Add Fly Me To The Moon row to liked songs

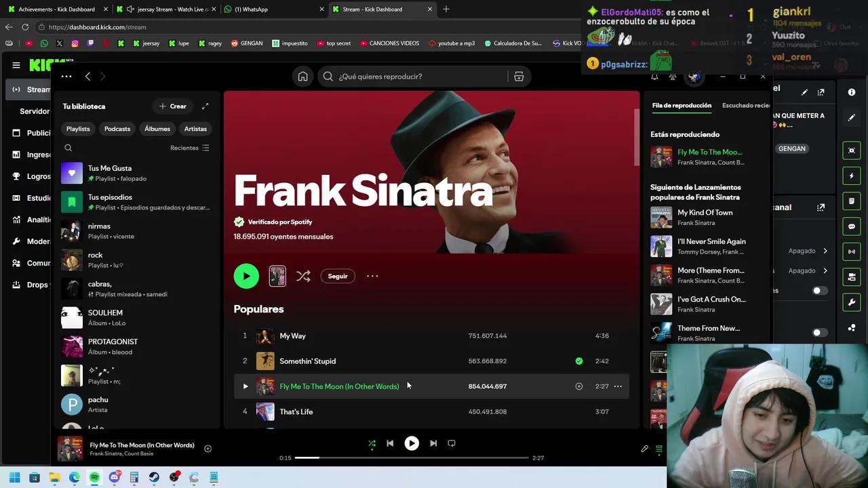(579, 386)
